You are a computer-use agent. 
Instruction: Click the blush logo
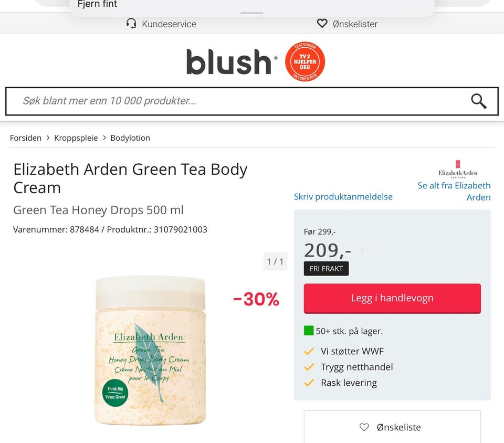point(232,62)
